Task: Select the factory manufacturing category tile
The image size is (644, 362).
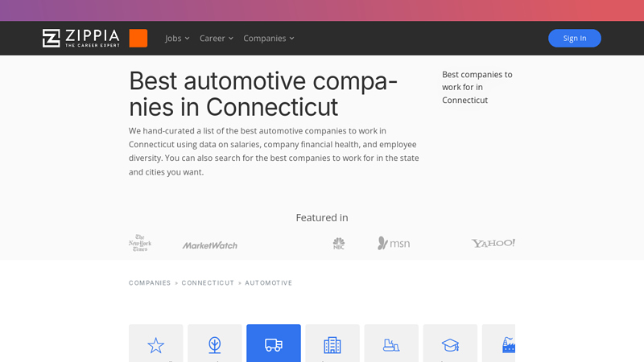Action: tap(498, 343)
